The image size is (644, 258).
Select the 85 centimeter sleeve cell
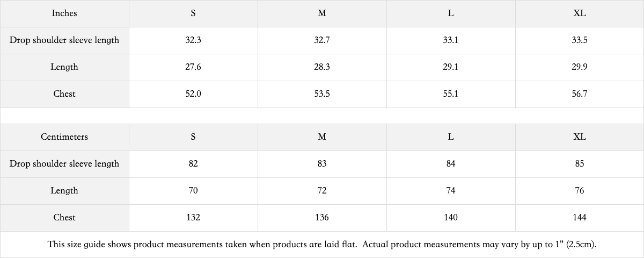tap(580, 164)
